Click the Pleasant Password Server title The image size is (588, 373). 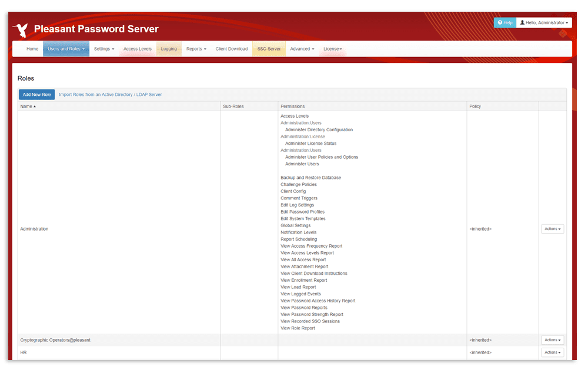click(96, 29)
